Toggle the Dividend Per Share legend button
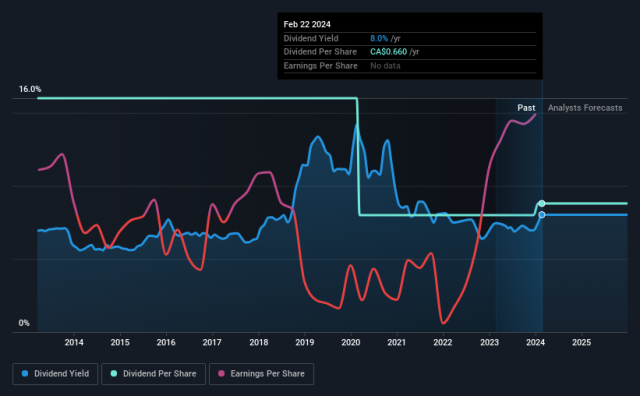Screen dimensions: 640x396 153,374
